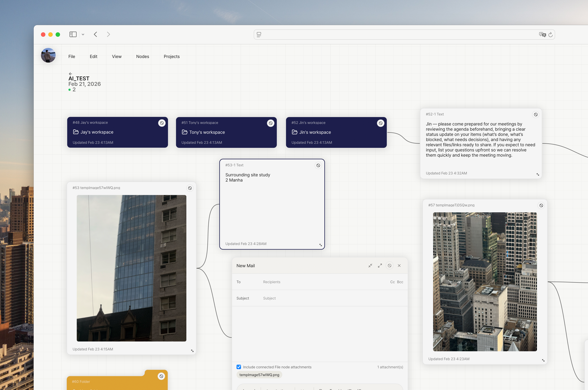Expand the Bcc recipients field
588x390 pixels.
400,282
